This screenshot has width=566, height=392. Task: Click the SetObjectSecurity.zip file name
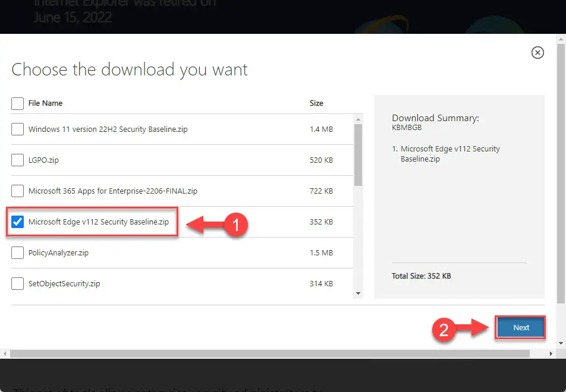(x=64, y=284)
